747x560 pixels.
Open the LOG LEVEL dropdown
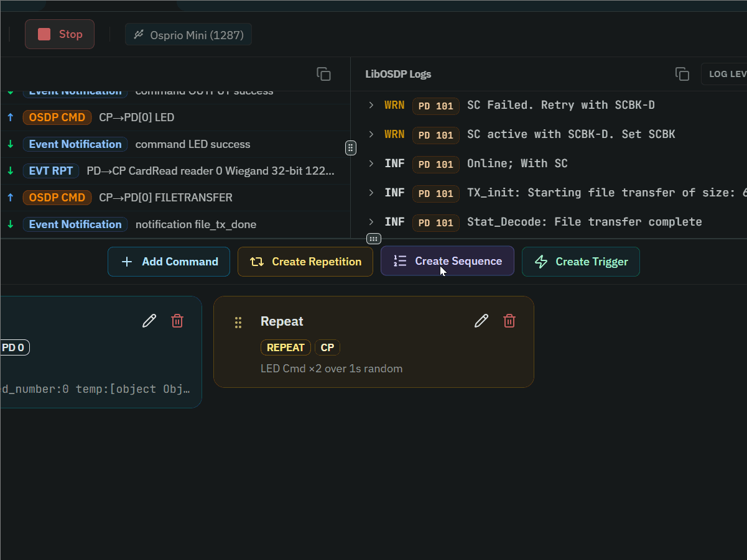724,74
